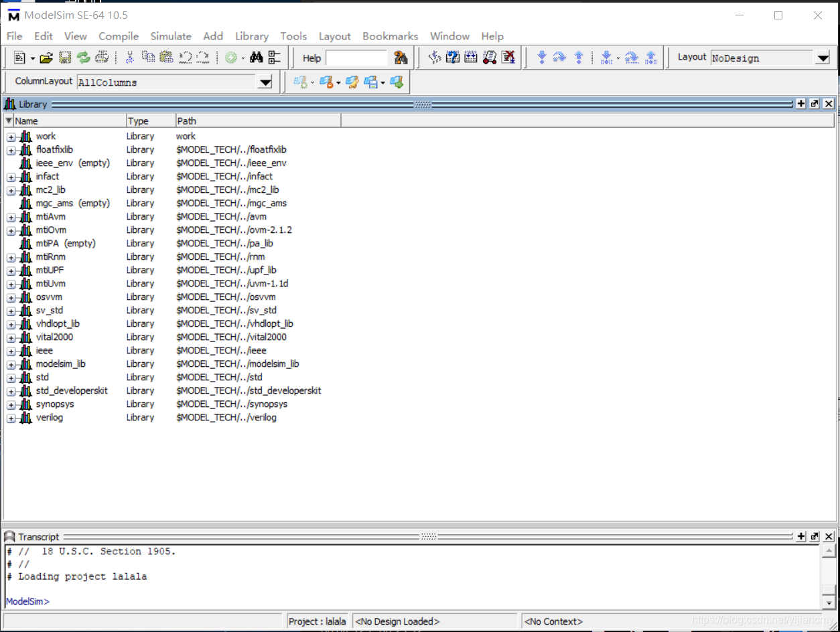
Task: Click the green Reload arrows icon
Action: point(83,58)
